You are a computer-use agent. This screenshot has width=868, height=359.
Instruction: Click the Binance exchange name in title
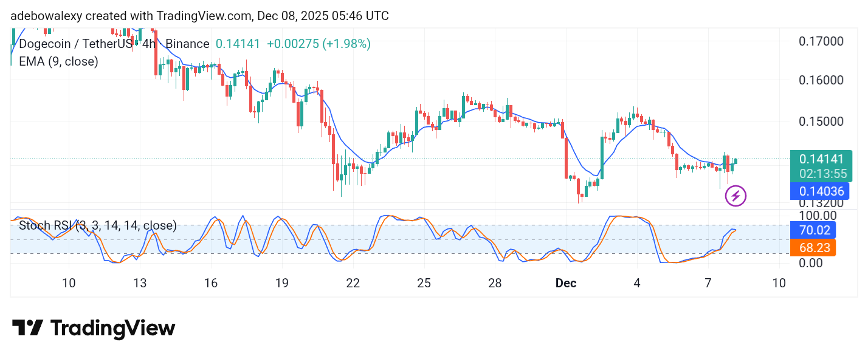coord(188,44)
